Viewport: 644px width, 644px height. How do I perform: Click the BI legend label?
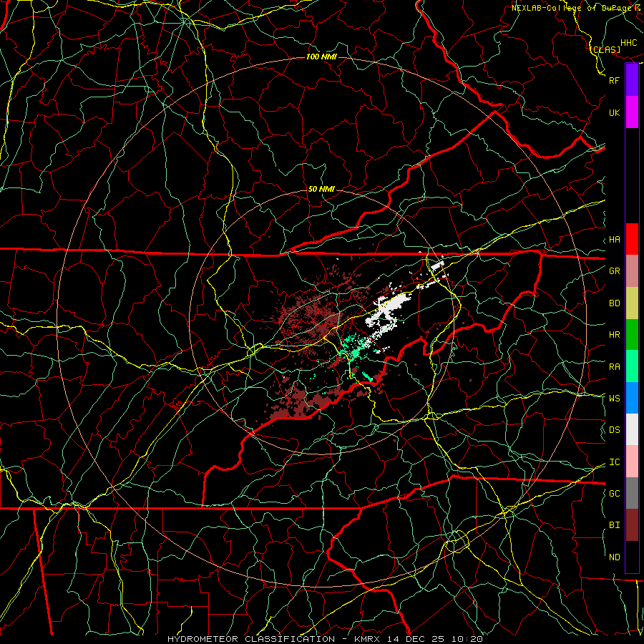coord(614,525)
